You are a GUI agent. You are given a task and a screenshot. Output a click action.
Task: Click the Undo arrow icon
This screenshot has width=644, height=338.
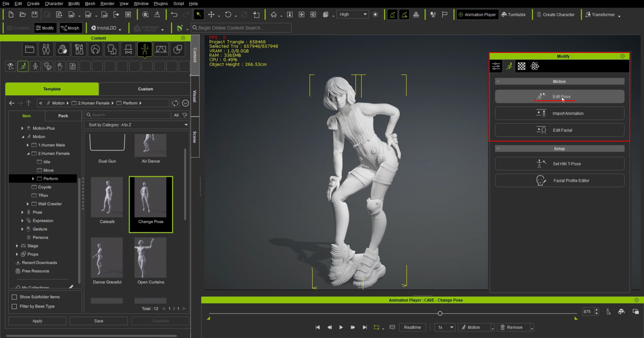174,15
